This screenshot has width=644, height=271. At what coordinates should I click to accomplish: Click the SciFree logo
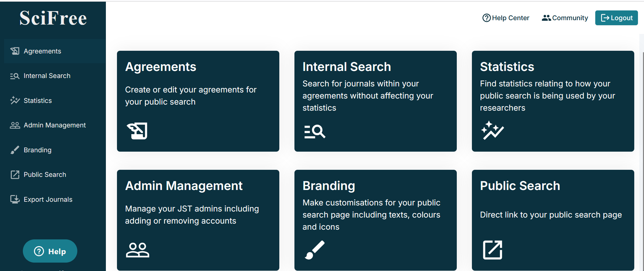point(53,18)
